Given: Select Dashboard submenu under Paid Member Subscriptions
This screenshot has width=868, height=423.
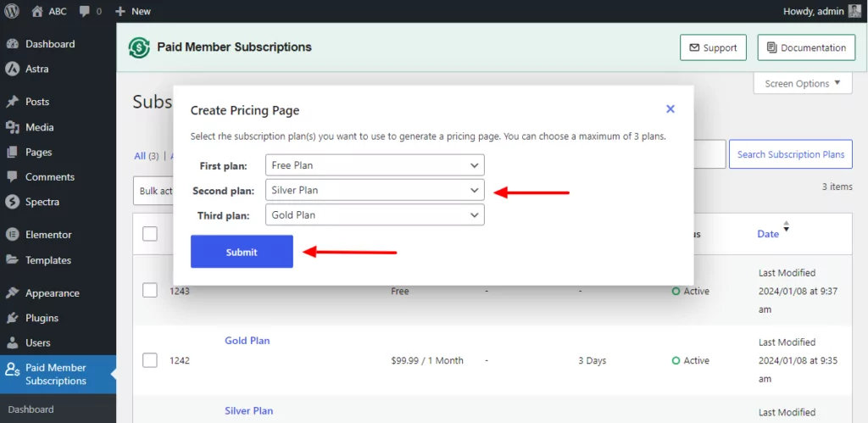Looking at the screenshot, I should pos(31,409).
